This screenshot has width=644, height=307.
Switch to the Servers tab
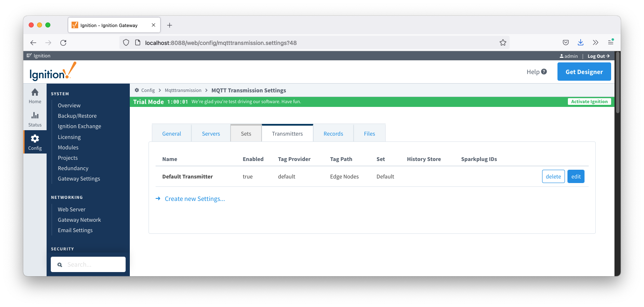[211, 133]
